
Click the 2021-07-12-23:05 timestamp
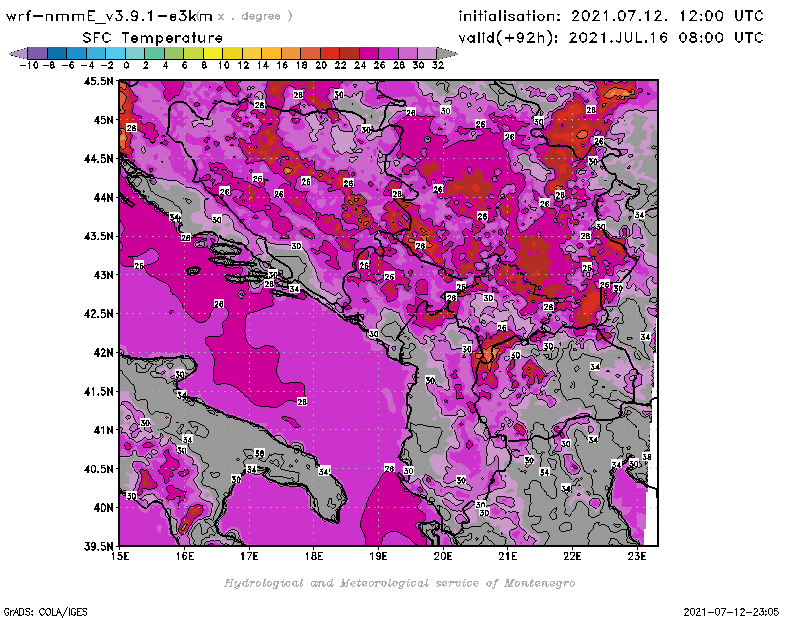click(731, 612)
